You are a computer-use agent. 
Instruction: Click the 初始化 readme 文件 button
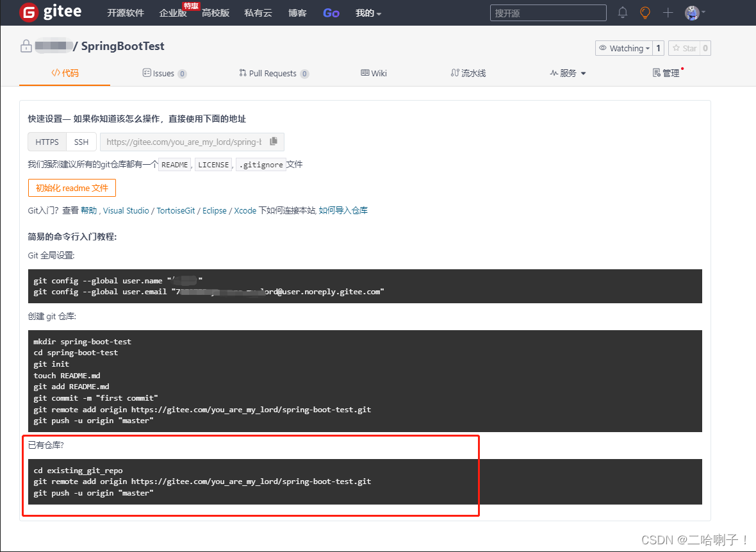pos(72,188)
